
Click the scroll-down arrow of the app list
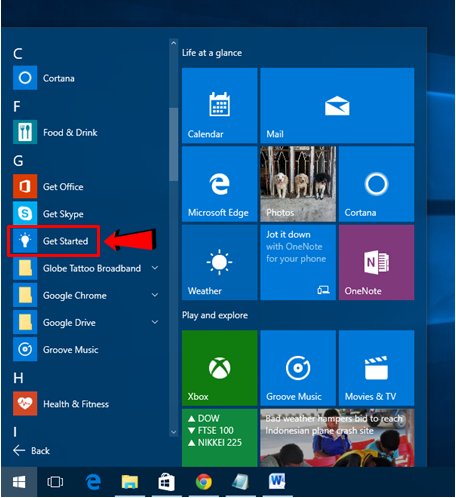tap(173, 432)
